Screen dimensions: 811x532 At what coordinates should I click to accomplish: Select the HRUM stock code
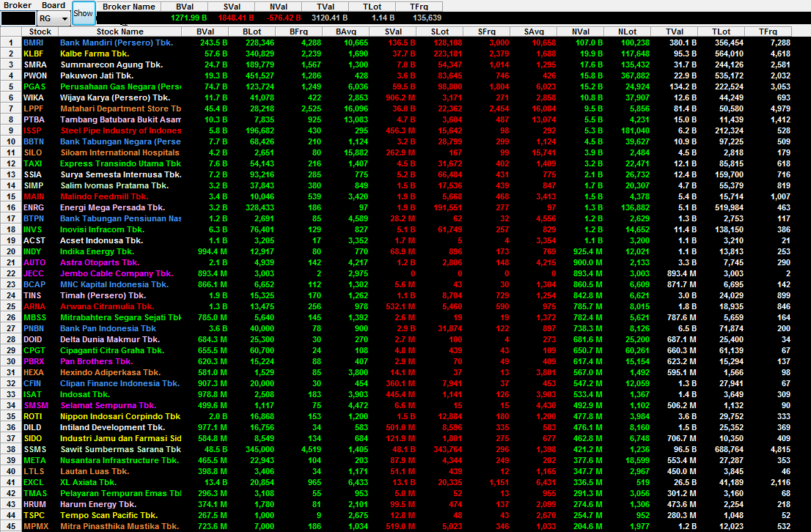(34, 504)
